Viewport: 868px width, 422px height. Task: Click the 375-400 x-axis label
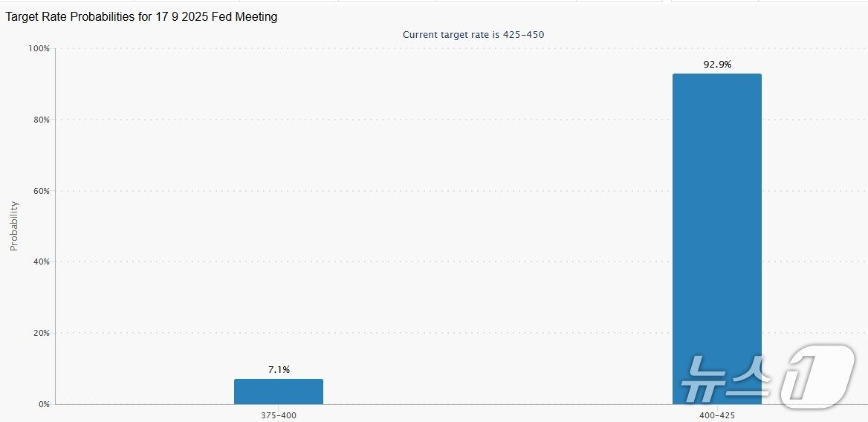pyautogui.click(x=279, y=415)
